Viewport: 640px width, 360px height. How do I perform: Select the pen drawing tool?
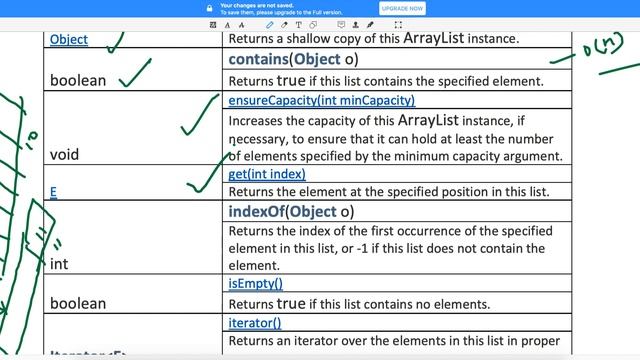pos(269,25)
